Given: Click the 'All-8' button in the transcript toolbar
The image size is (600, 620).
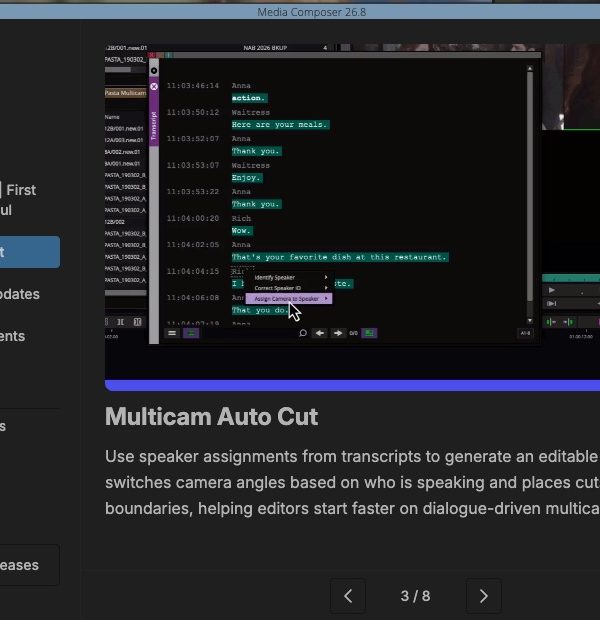Looking at the screenshot, I should point(525,333).
